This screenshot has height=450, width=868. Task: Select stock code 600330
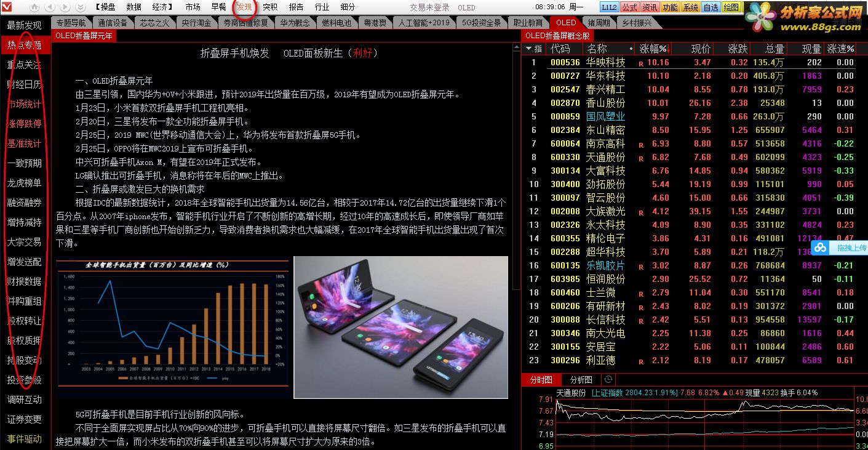[x=565, y=157]
